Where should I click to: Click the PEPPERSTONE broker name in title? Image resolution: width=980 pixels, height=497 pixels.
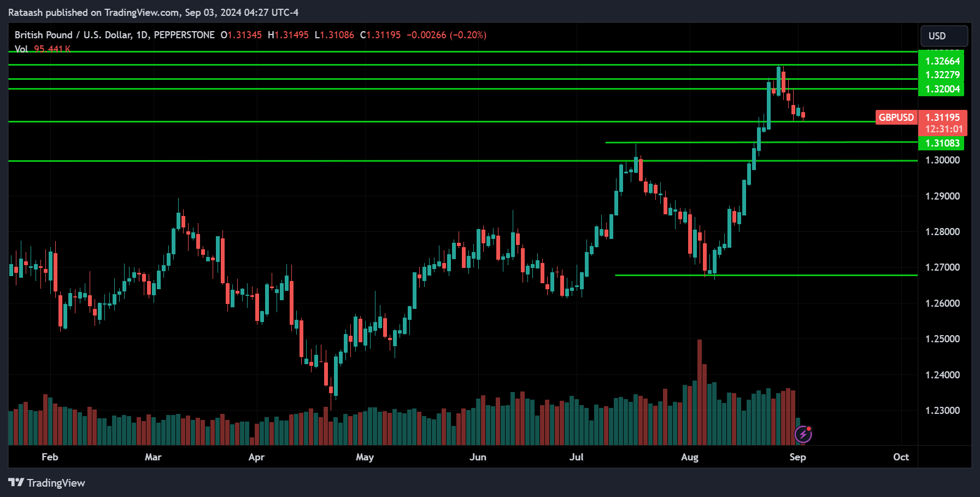click(184, 35)
